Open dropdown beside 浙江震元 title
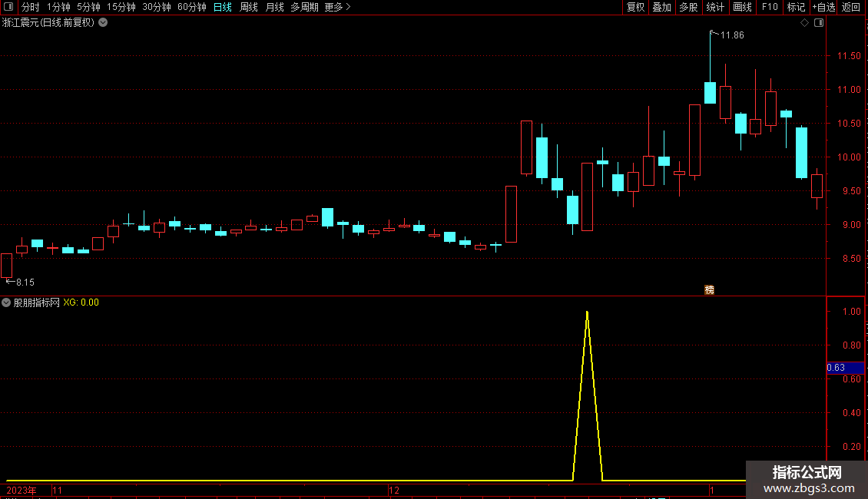Viewport: 868px width, 499px height. (103, 23)
